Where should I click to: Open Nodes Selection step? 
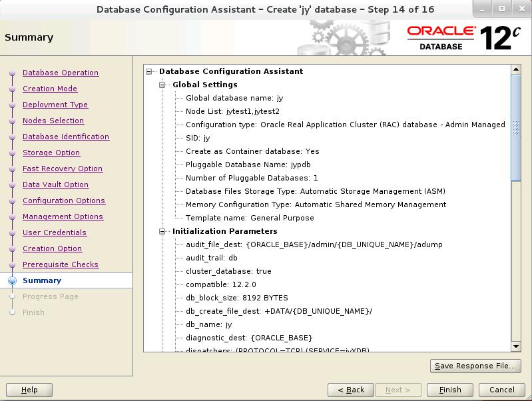click(53, 121)
